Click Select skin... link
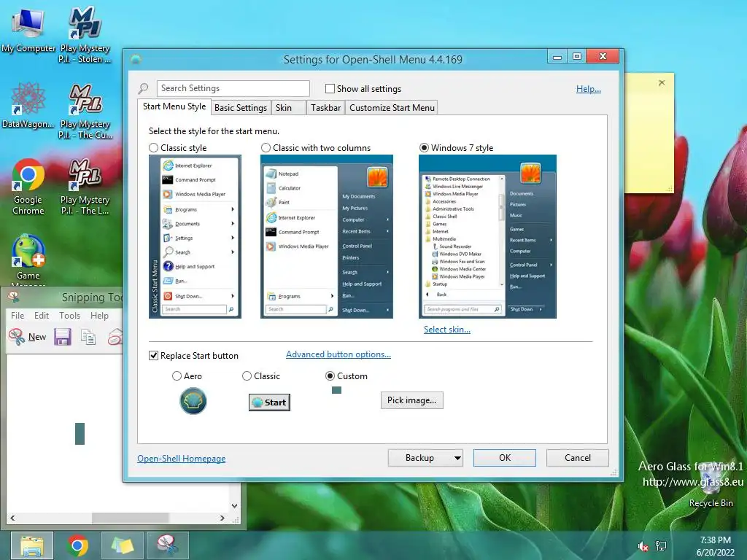747x560 pixels. pyautogui.click(x=447, y=330)
